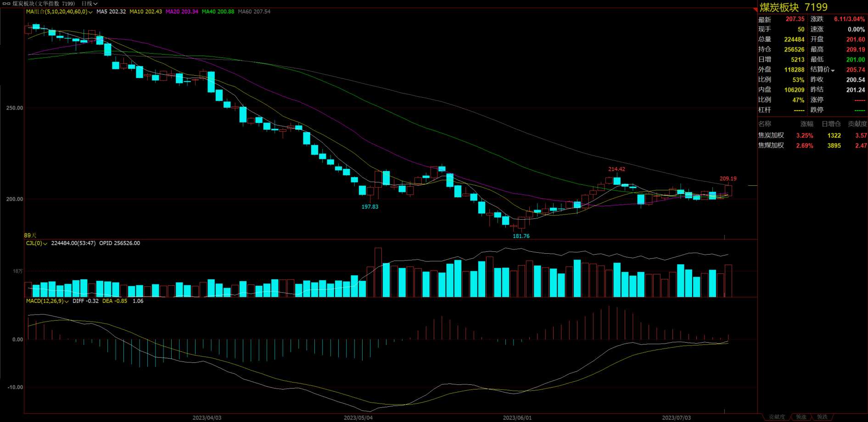The image size is (868, 422).
Task: Click the 最低 value 201.00
Action: (856, 60)
